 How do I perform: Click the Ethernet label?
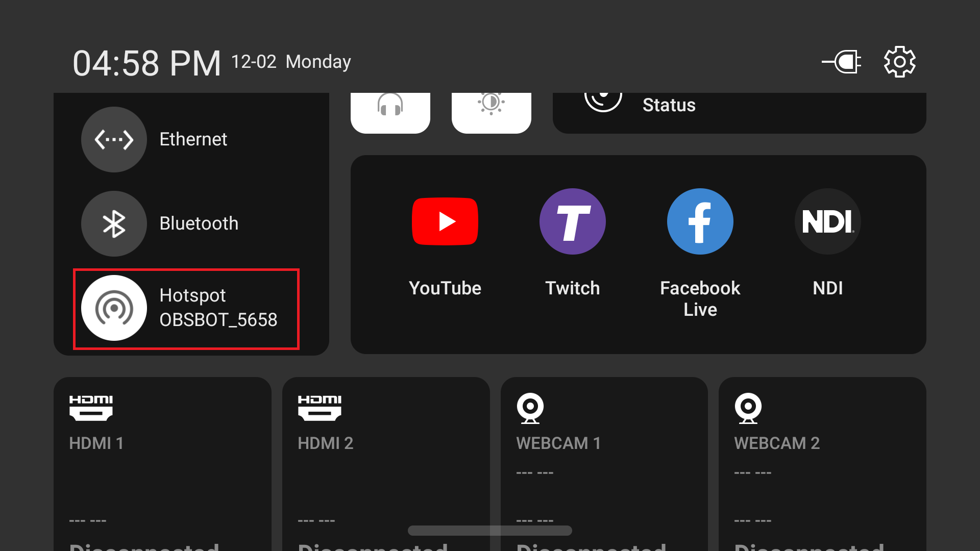pyautogui.click(x=193, y=139)
